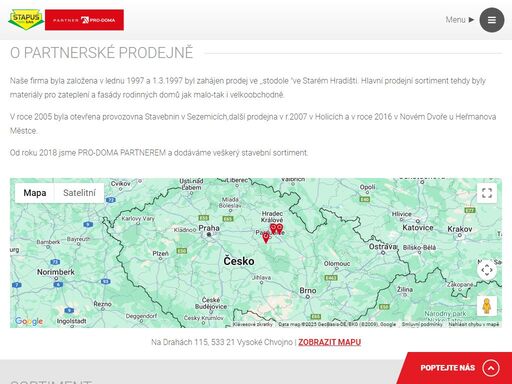512x384 pixels.
Task: Open Smluvní podmínky map link
Action: (x=422, y=324)
